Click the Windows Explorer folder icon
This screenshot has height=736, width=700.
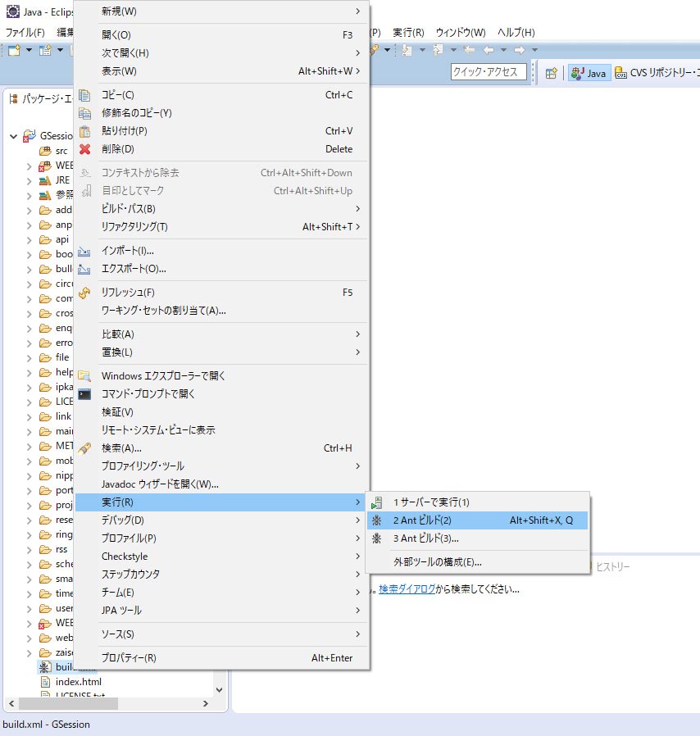pos(84,376)
